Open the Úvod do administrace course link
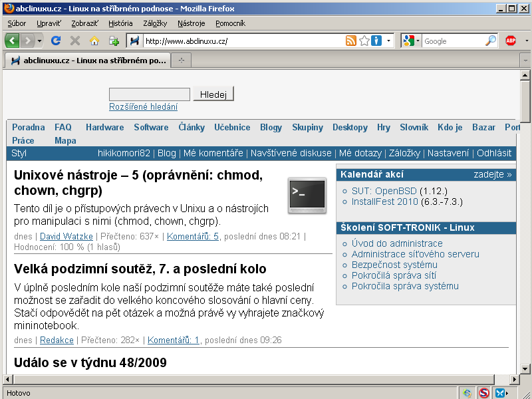The image size is (532, 399). tap(397, 243)
